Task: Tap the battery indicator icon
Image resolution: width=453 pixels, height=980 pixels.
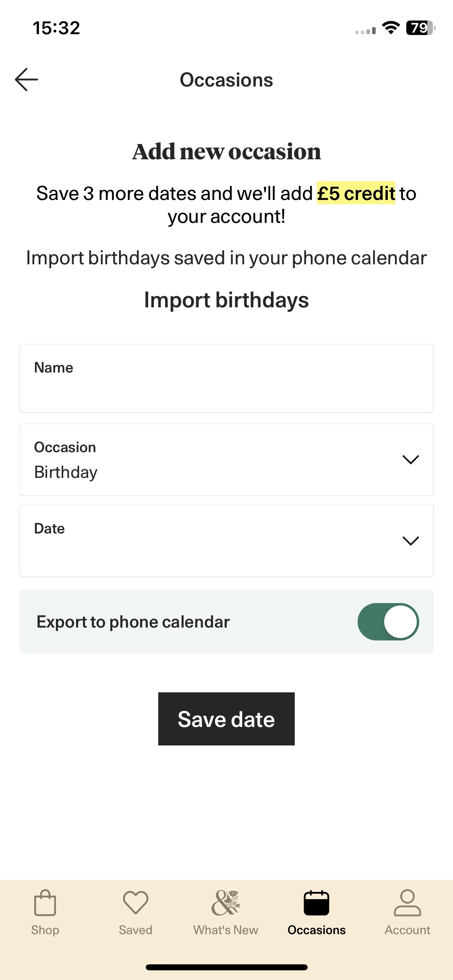Action: [421, 28]
